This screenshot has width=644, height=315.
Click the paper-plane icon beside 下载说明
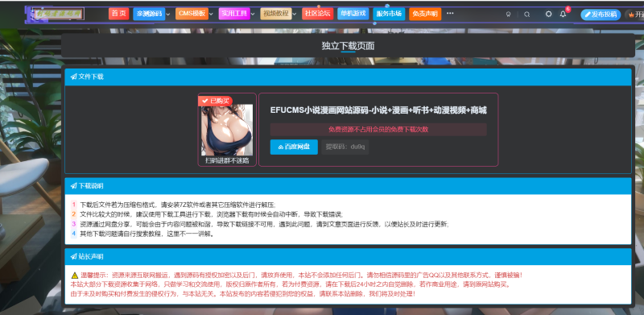pyautogui.click(x=73, y=186)
